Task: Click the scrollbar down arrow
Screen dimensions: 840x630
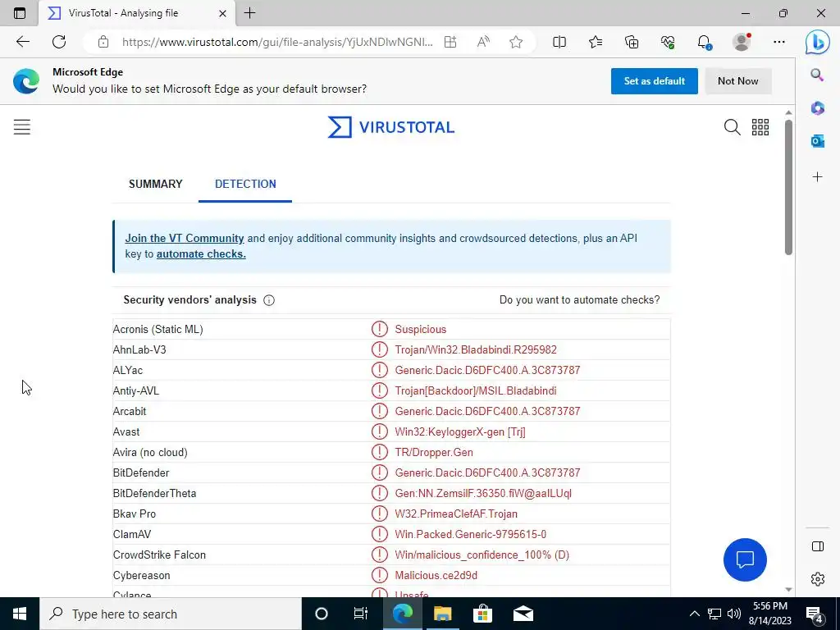Action: 788,589
